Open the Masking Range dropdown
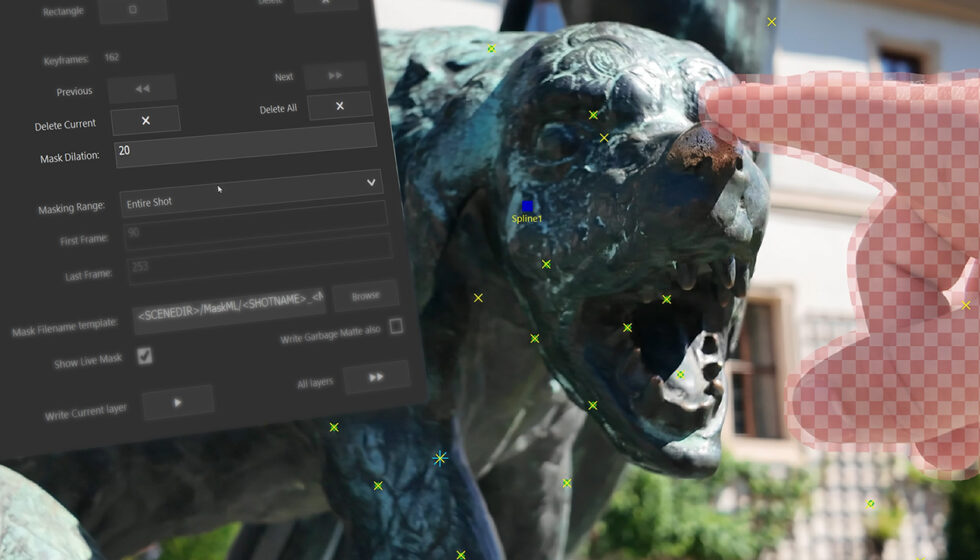Screen dimensions: 980x560 pyautogui.click(x=251, y=194)
